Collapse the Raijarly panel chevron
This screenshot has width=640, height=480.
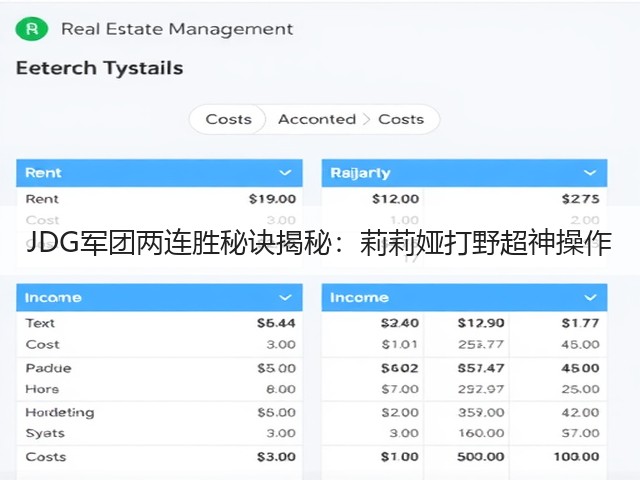[590, 173]
